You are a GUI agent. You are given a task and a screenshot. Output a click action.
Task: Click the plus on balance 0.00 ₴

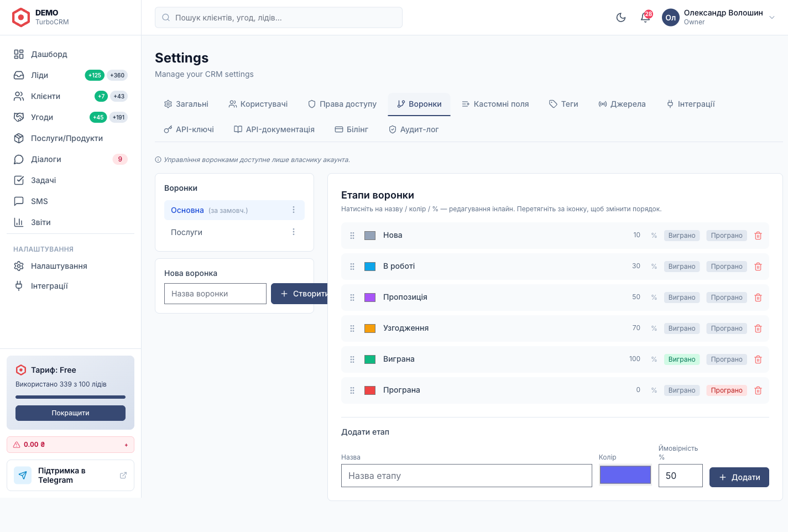[126, 445]
